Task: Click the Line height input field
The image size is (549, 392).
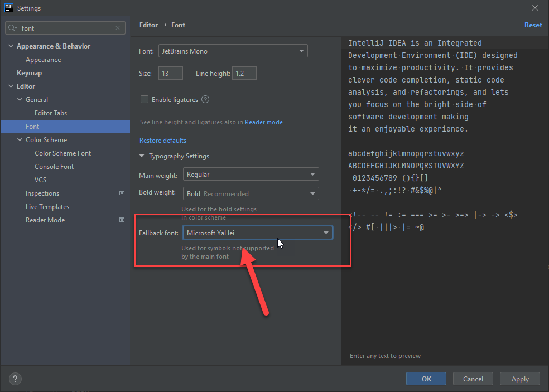Action: (244, 73)
